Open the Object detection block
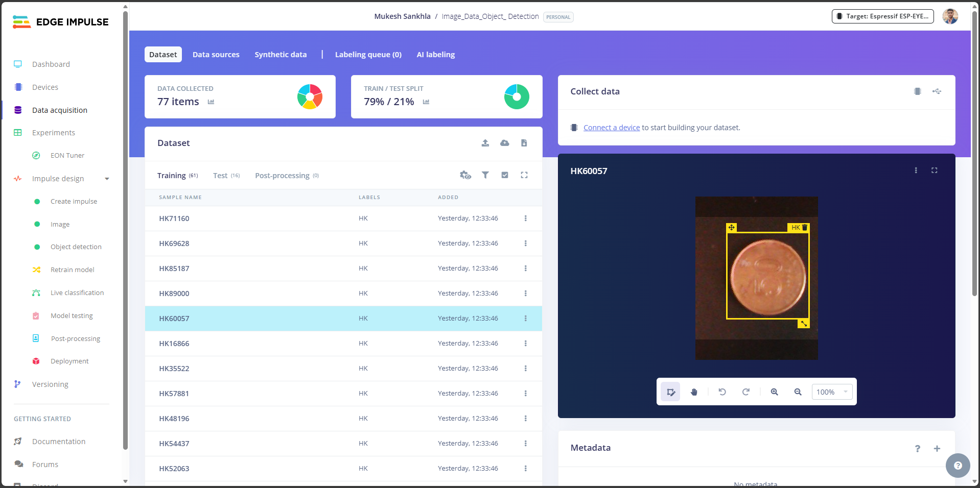This screenshot has height=488, width=980. click(x=76, y=247)
